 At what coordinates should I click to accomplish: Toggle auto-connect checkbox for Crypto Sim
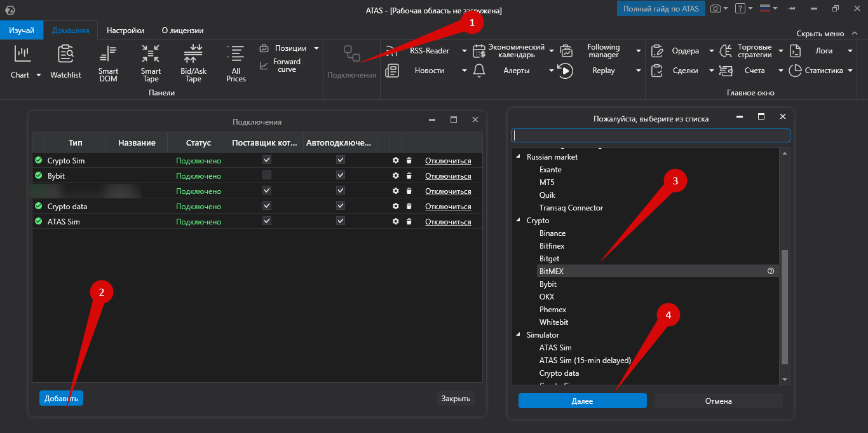(x=341, y=160)
